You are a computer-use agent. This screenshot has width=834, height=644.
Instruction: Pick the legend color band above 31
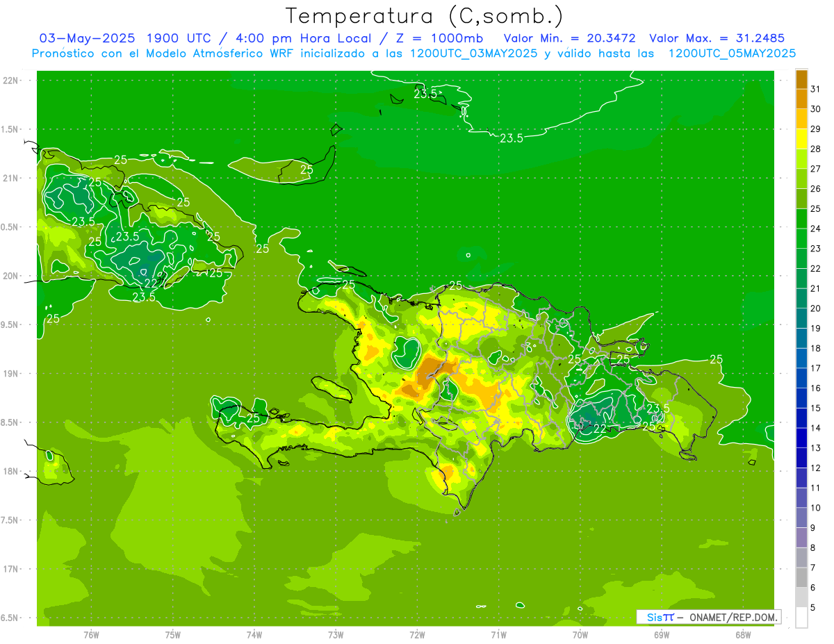tap(801, 79)
